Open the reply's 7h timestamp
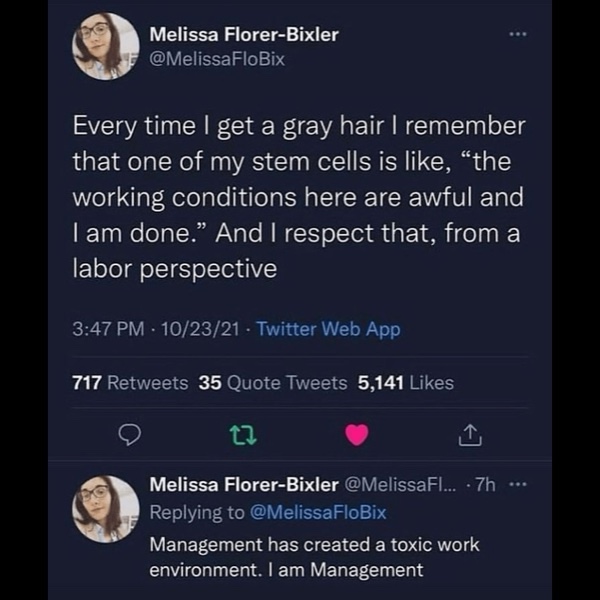 tap(487, 485)
